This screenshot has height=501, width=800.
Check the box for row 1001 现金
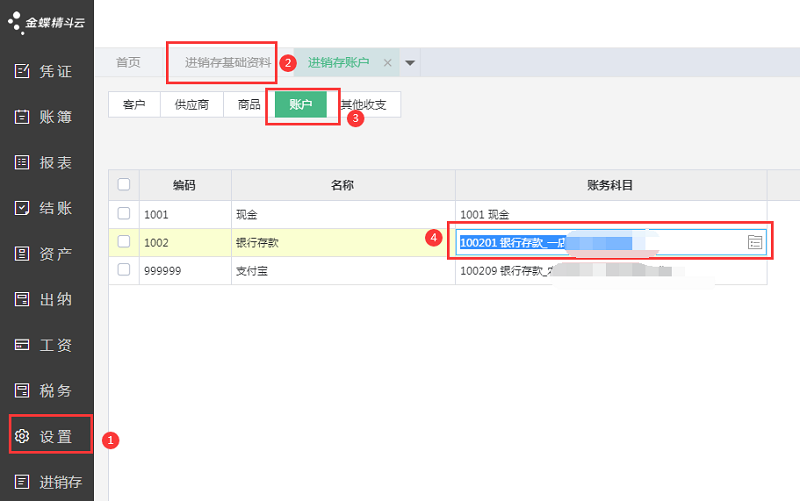(124, 213)
